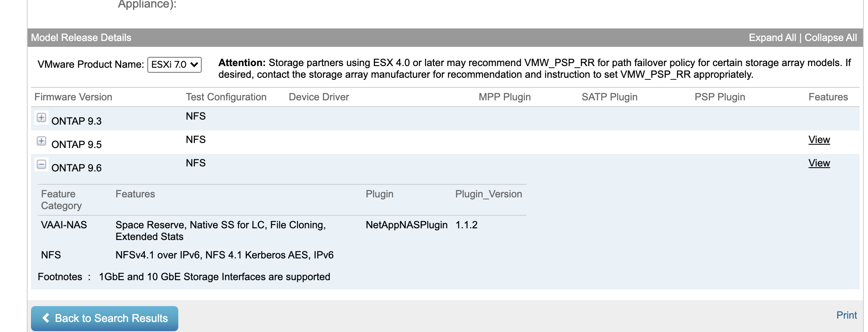Collapse the ONTAP 9.6 firmware row
868x332 pixels.
coord(41,164)
